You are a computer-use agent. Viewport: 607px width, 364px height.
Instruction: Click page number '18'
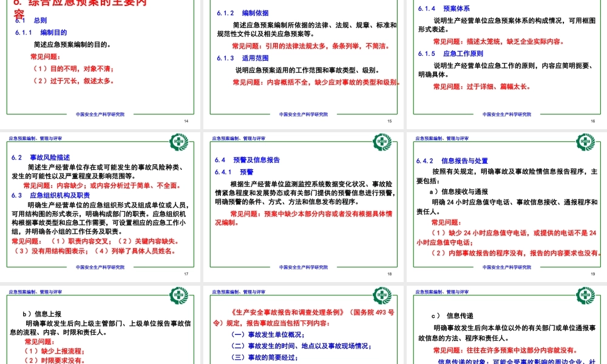coord(390,274)
